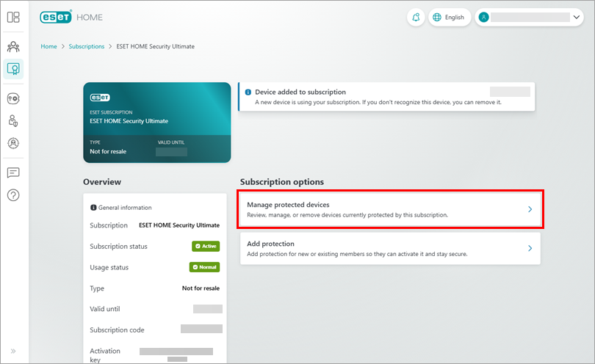Click the chevron on Add protection
The height and width of the screenshot is (364, 595).
(x=530, y=248)
